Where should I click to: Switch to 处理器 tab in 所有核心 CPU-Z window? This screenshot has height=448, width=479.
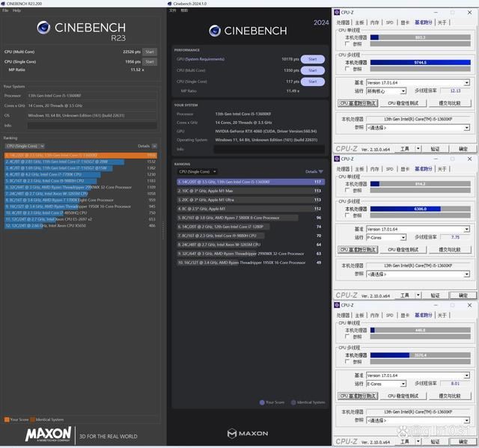(343, 22)
